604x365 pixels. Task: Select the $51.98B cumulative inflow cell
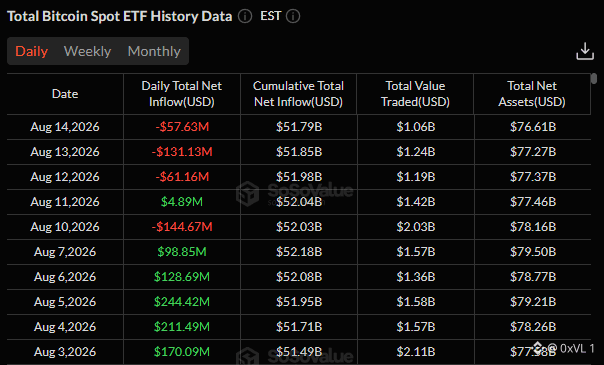coord(299,177)
